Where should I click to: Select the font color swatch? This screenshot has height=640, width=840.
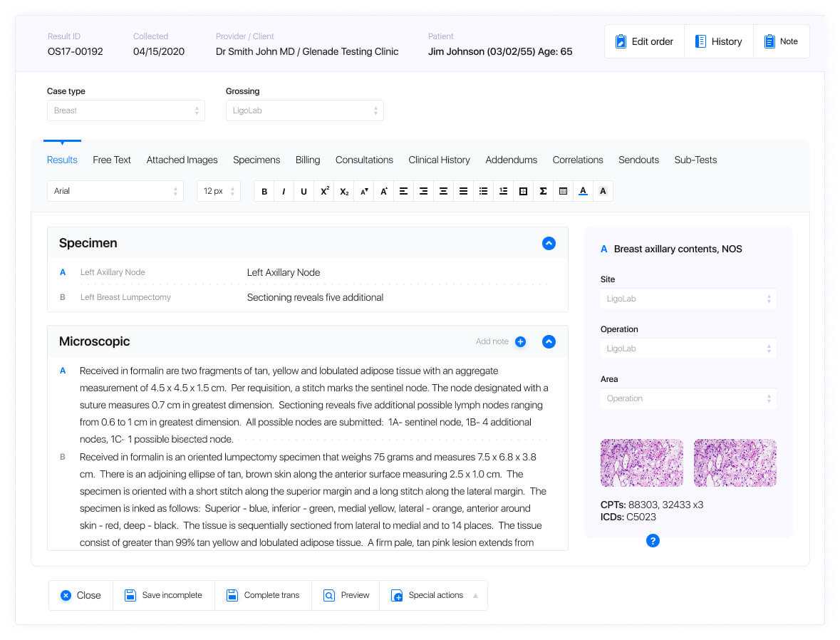click(x=584, y=191)
